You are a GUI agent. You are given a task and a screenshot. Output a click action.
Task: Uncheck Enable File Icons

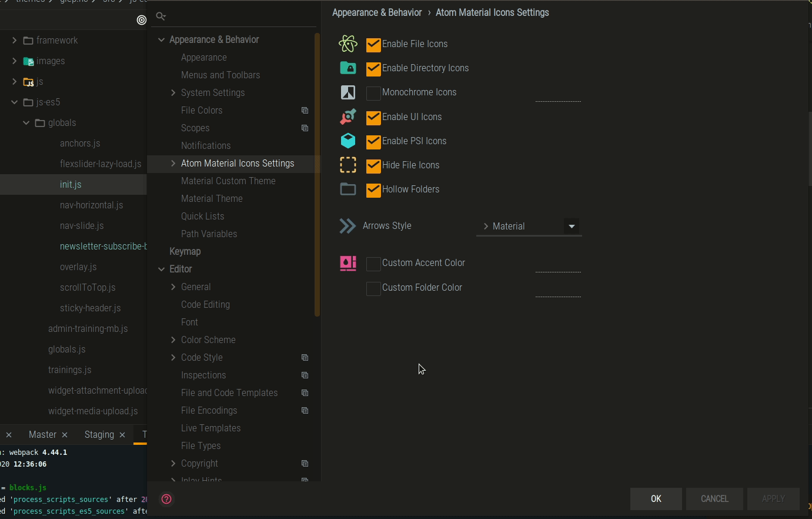pyautogui.click(x=373, y=44)
